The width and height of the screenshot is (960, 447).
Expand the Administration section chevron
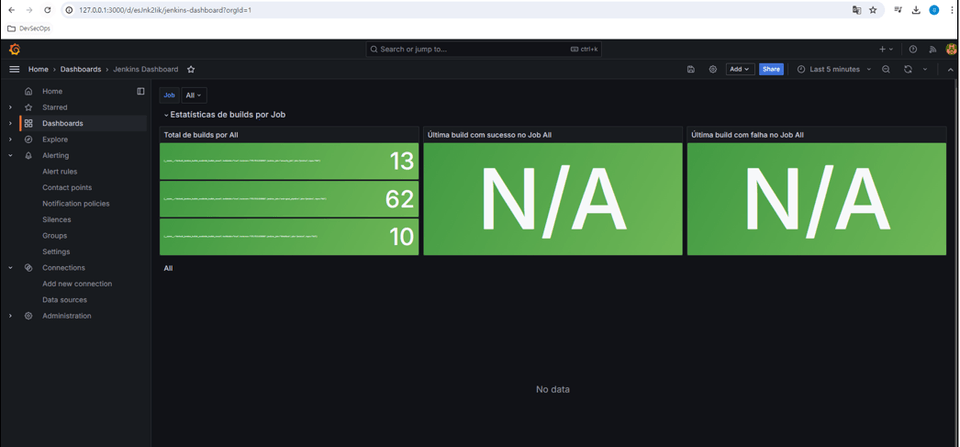pyautogui.click(x=10, y=316)
